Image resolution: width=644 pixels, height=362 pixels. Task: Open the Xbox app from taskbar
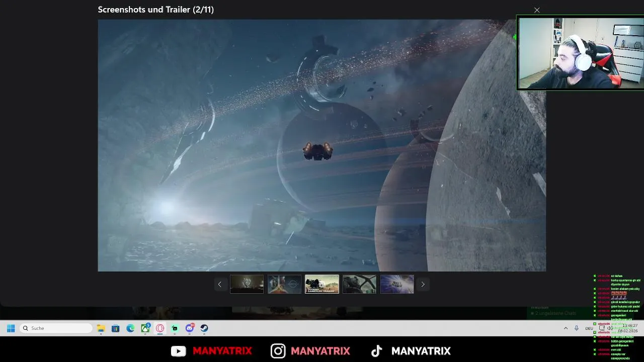click(145, 328)
